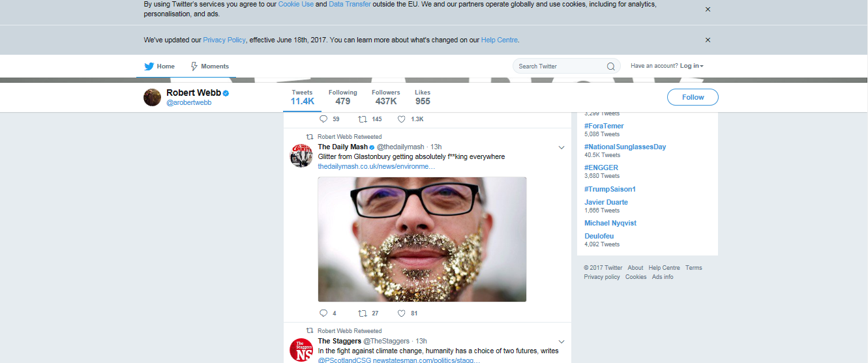Viewport: 868px width, 363px height.
Task: Open the Help Centre footer link
Action: [664, 268]
